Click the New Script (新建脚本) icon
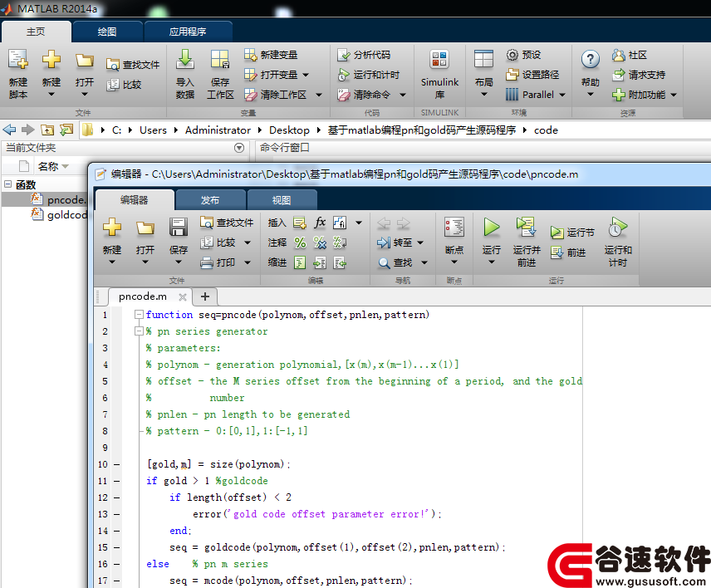The width and height of the screenshot is (711, 588). tap(18, 60)
